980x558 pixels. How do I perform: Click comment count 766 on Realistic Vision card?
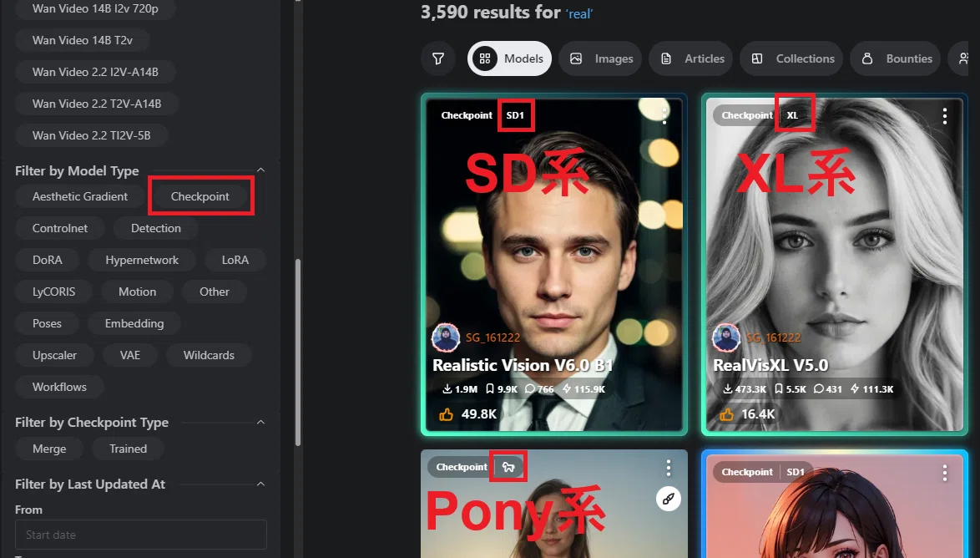coord(539,389)
